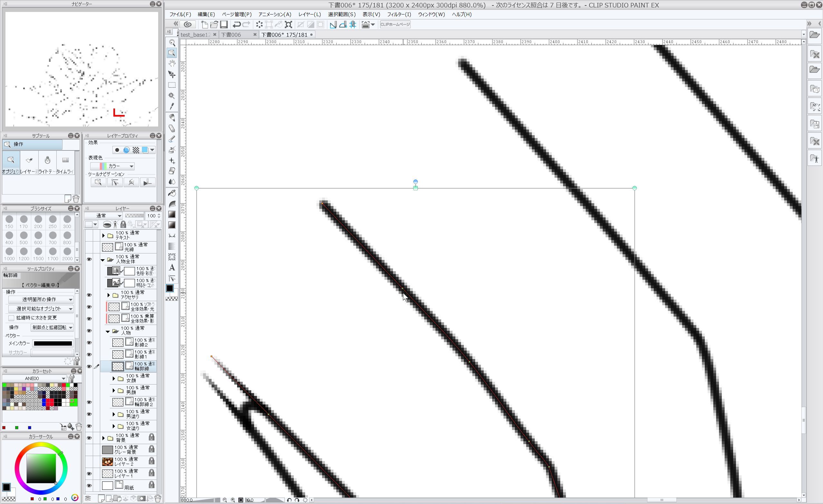This screenshot has height=504, width=823.
Task: Select the Eraser tool in toolbox
Action: click(172, 171)
